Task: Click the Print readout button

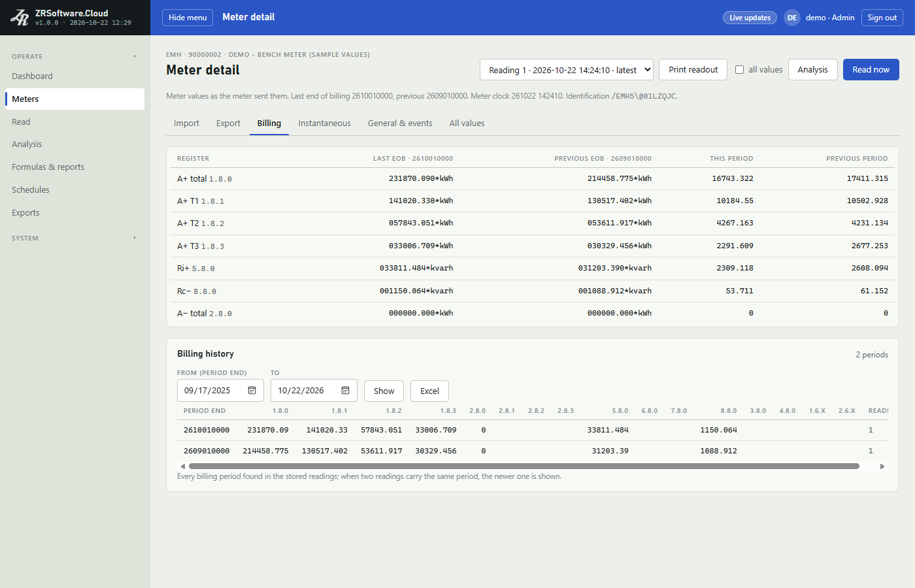Action: pyautogui.click(x=693, y=70)
